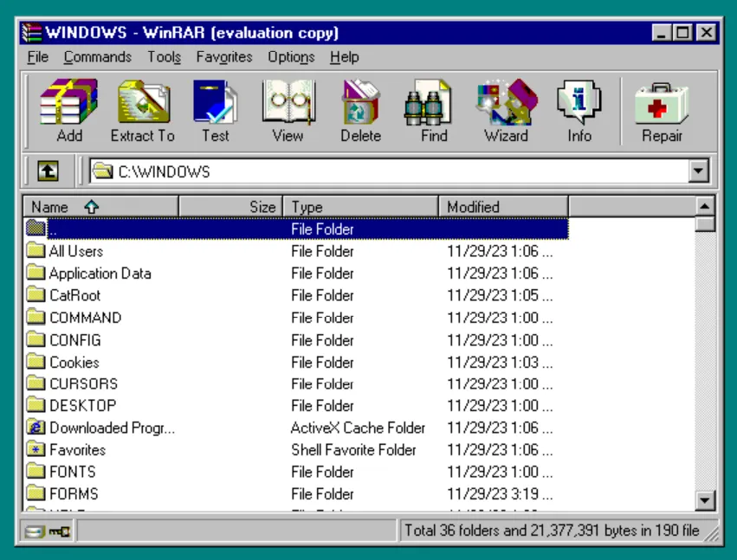Click the Add archive toolbar icon
737x560 pixels.
pos(69,102)
